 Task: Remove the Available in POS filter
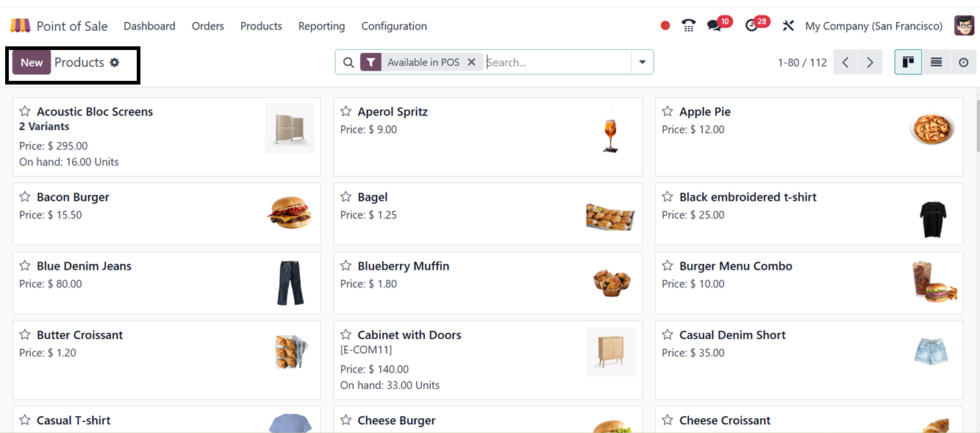click(x=472, y=62)
